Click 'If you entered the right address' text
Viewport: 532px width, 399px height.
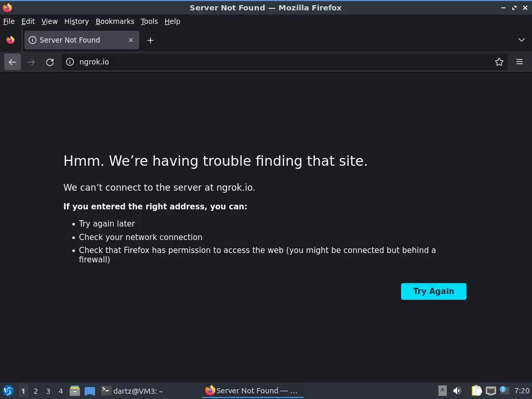click(x=155, y=206)
